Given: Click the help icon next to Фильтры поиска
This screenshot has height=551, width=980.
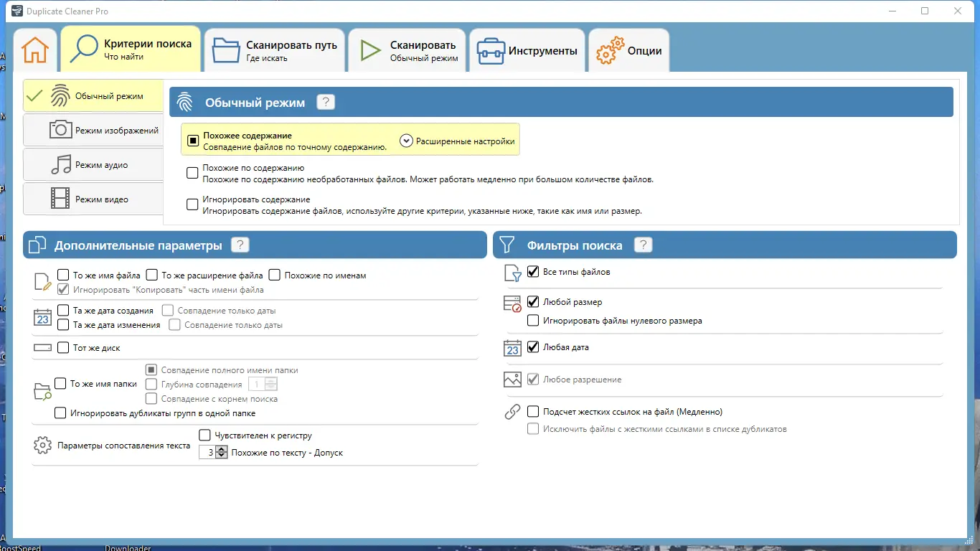Looking at the screenshot, I should click(643, 245).
